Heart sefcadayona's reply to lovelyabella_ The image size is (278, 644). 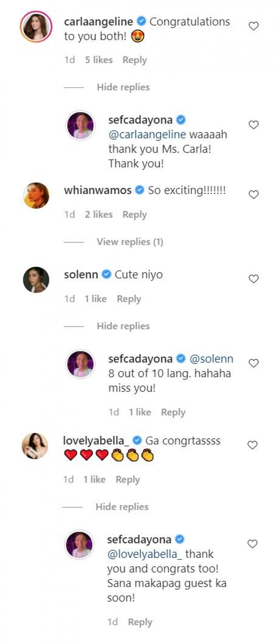click(x=252, y=544)
